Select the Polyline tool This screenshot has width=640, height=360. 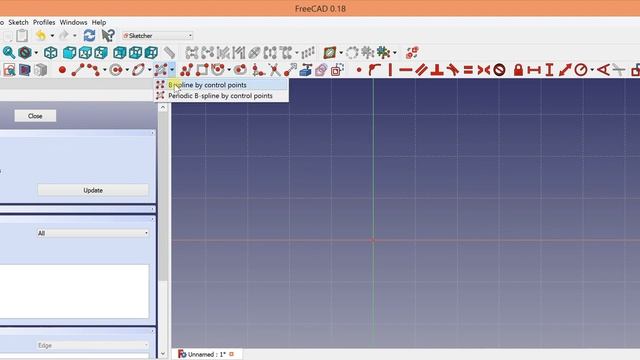pyautogui.click(x=93, y=70)
